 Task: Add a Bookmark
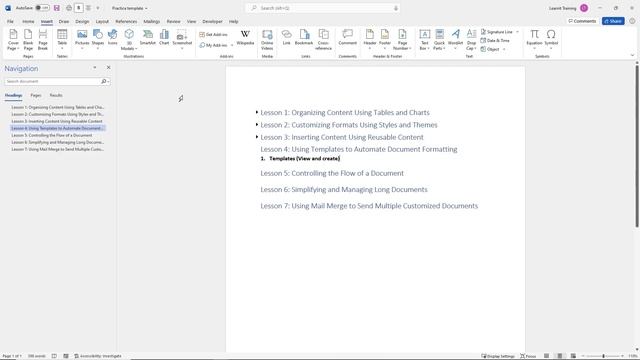coord(304,38)
